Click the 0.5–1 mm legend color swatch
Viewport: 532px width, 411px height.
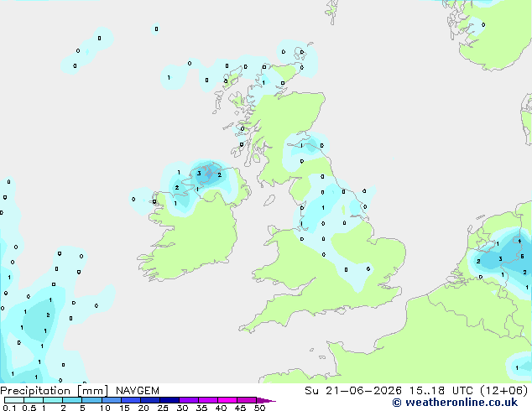34,400
